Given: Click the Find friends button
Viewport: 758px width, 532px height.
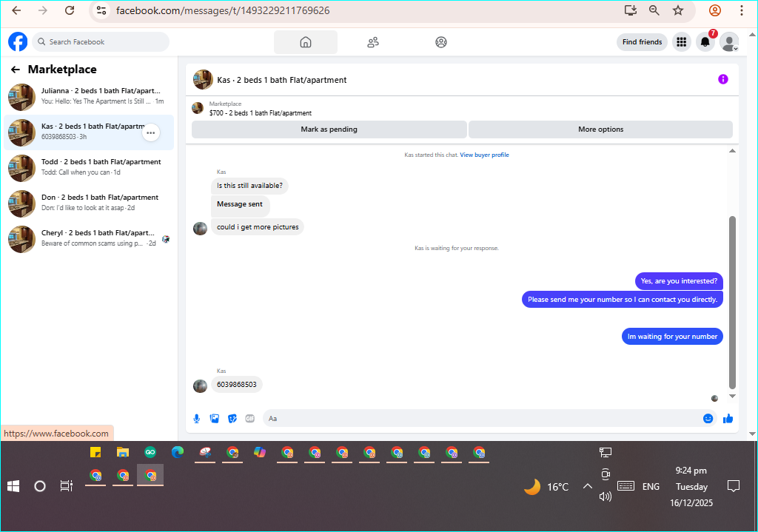Looking at the screenshot, I should (642, 42).
